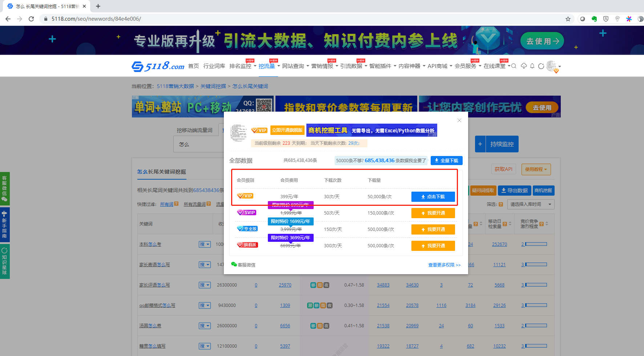Click the 导出数据 button
Screen dimensions: 644x356
point(514,190)
